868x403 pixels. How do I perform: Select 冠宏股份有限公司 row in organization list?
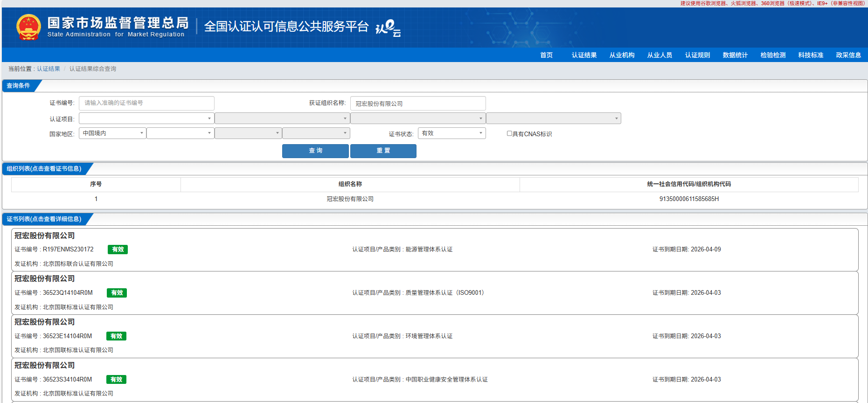(350, 199)
